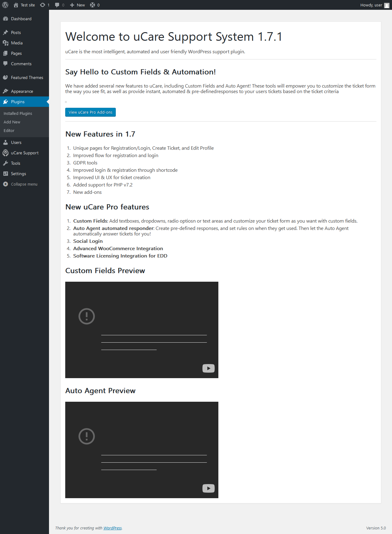
Task: Click "Added support for PHP v7.2" item
Action: pos(103,185)
